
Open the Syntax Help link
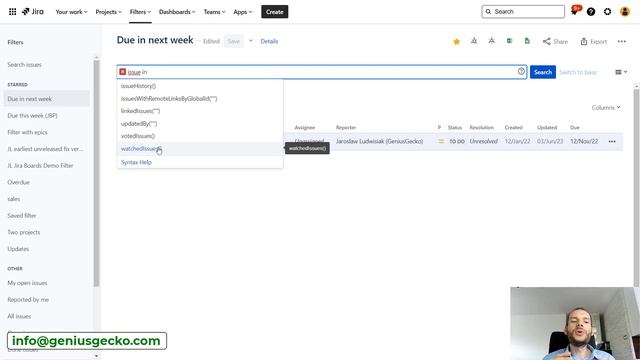click(136, 162)
